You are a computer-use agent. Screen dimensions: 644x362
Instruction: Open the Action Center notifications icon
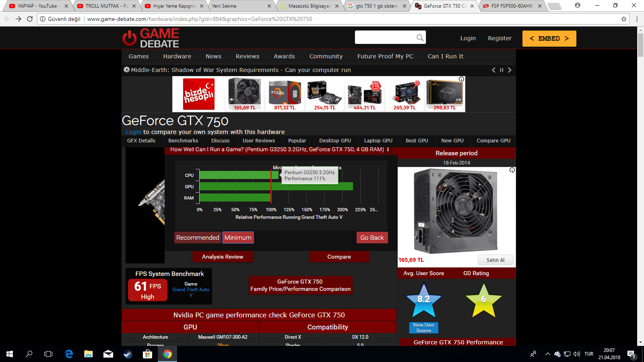[632, 354]
